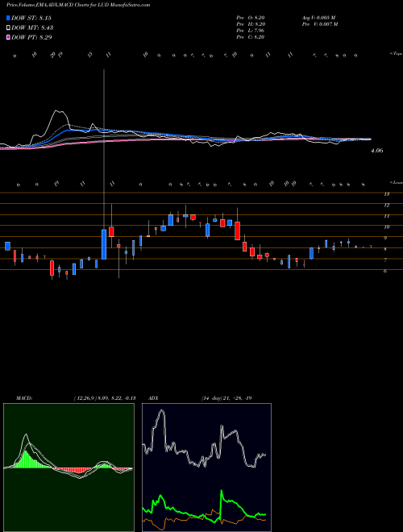
Task: Click the dark blue ADX chart panel
Action: [x=206, y=468]
